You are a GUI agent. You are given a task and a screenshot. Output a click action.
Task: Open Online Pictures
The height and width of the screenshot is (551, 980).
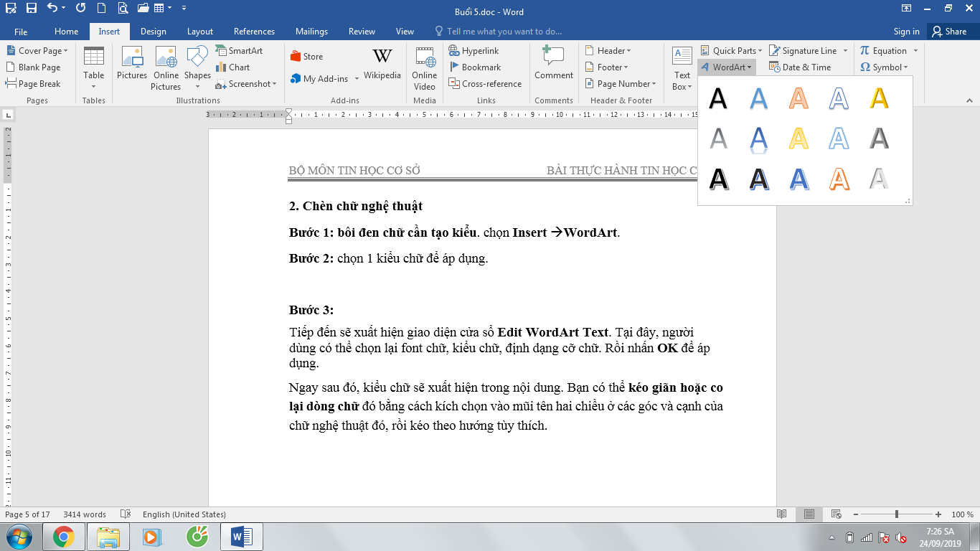click(x=166, y=69)
